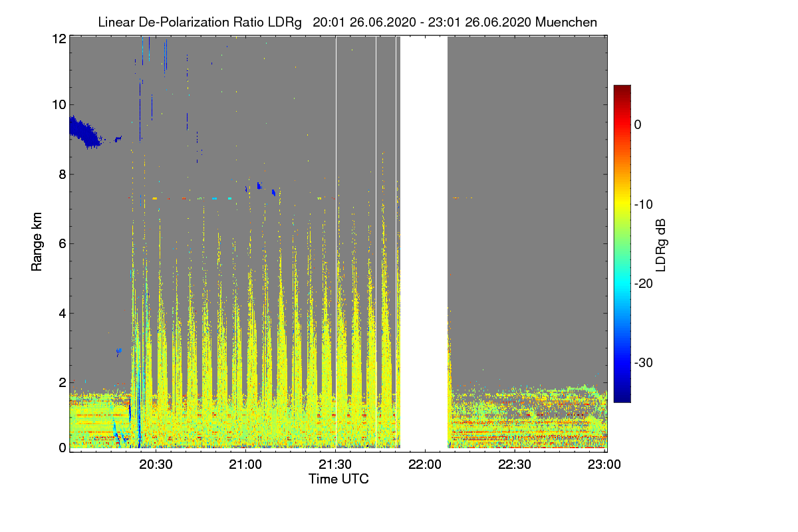The height and width of the screenshot is (532, 798).
Task: Click the 21:00 time tick label
Action: 247,465
